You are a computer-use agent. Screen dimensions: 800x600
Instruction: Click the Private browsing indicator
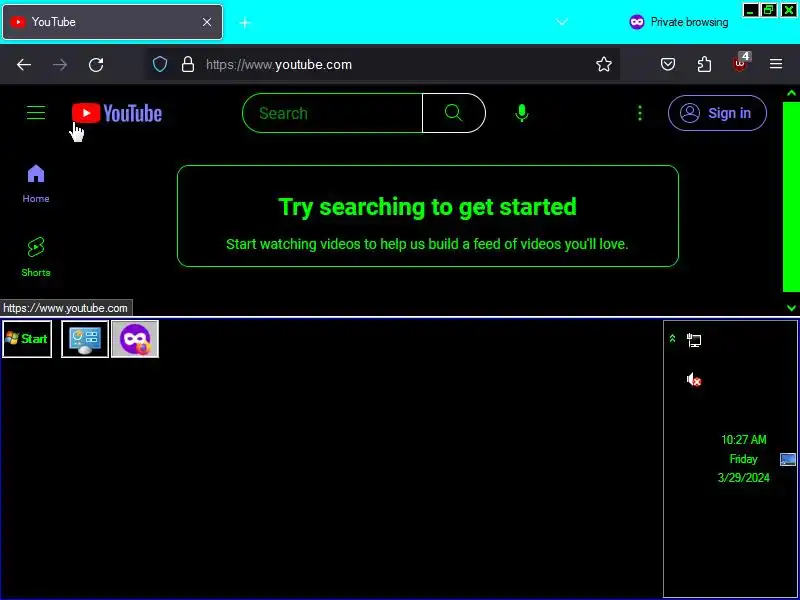click(x=679, y=22)
